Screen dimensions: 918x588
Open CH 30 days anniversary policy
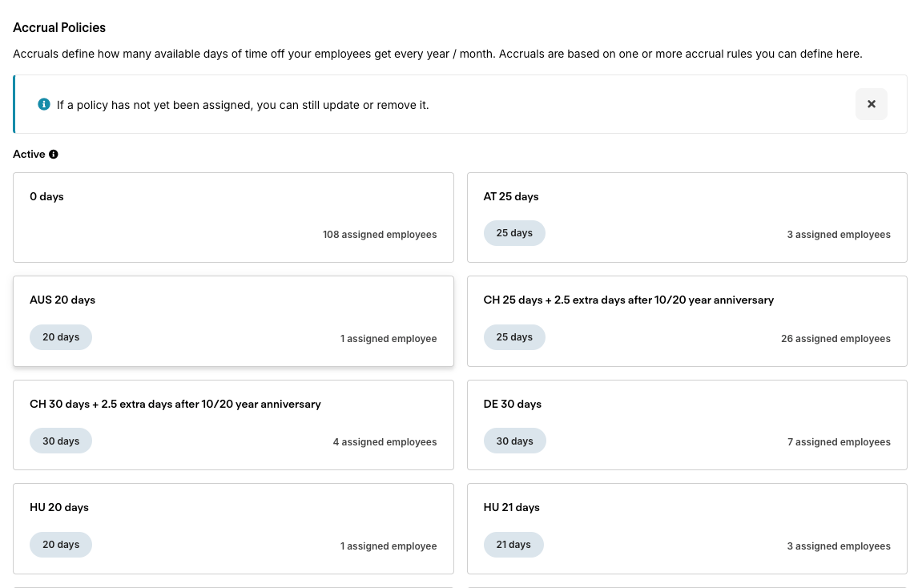233,425
